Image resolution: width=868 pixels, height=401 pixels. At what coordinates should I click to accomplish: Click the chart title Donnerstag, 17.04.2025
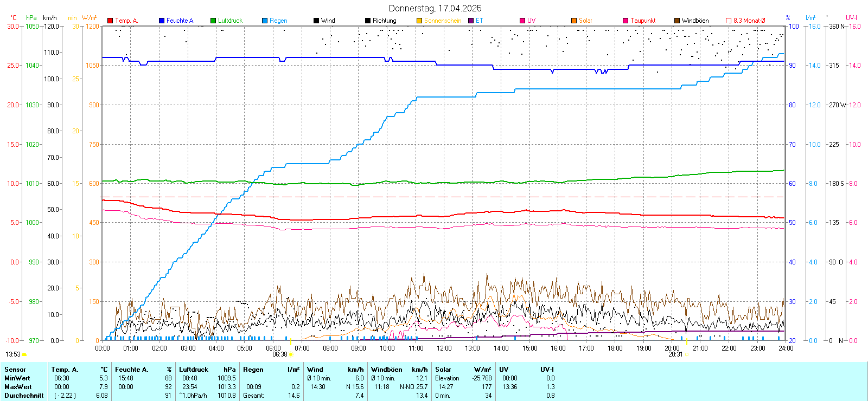[x=435, y=8]
